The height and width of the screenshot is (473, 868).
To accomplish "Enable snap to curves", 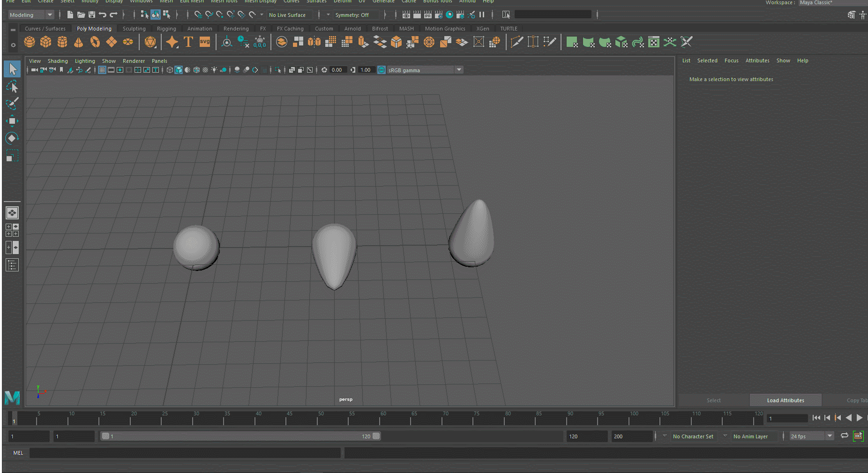I will (209, 15).
